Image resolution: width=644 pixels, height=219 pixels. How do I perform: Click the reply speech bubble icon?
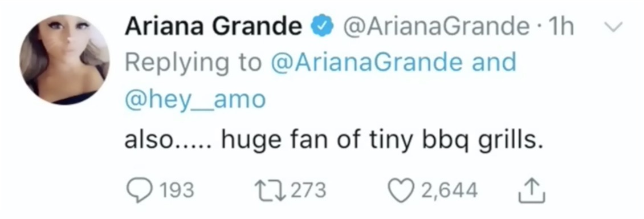[138, 190]
